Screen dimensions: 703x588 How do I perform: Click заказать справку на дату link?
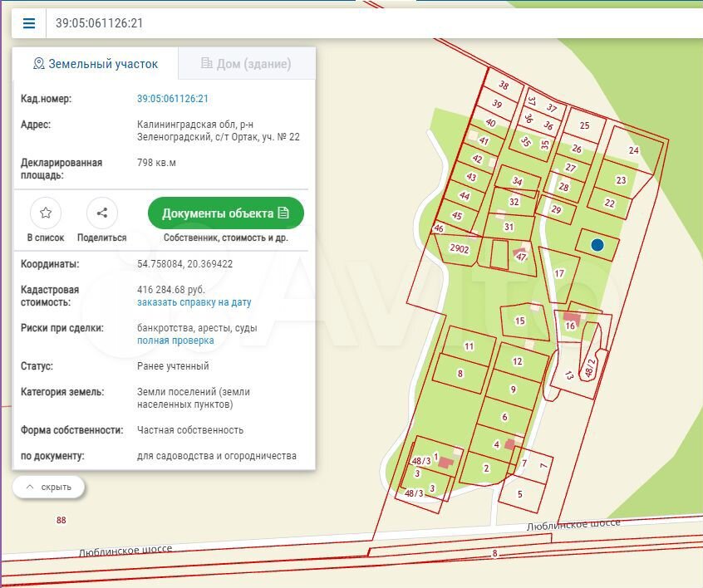coord(194,302)
